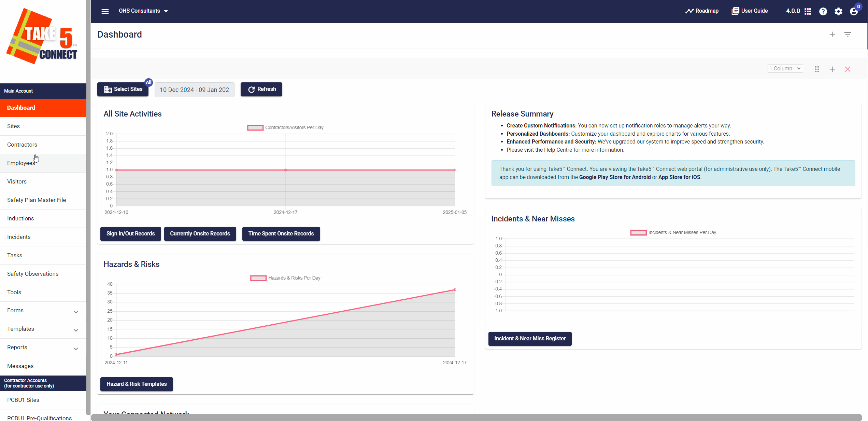This screenshot has height=421, width=868.
Task: Open the apps grid icon in top bar
Action: pos(808,11)
